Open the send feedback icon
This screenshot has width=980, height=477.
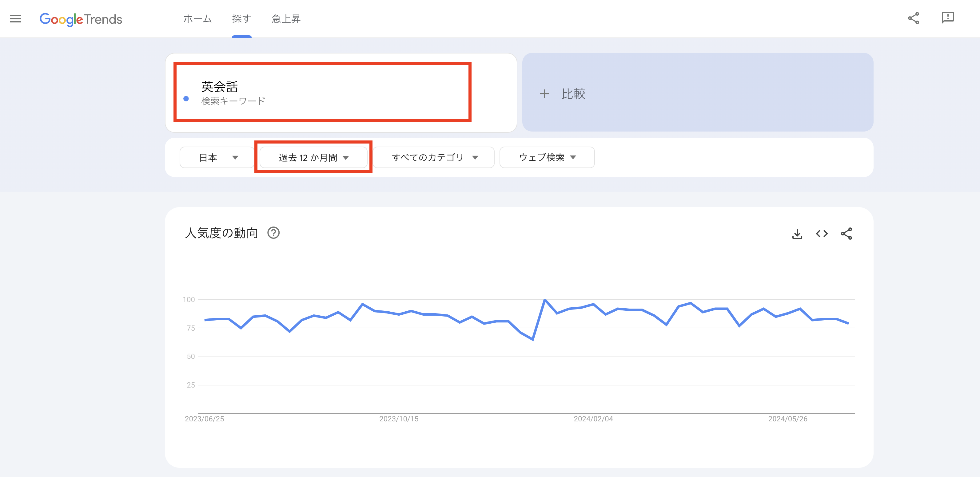coord(948,18)
